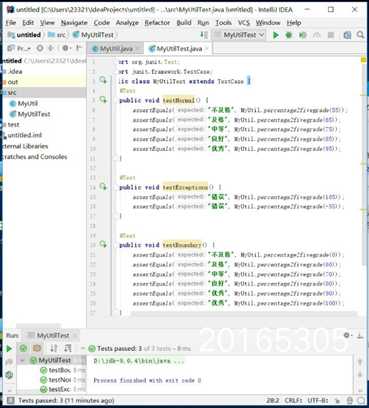
Task: Open the Build menu
Action: point(184,23)
